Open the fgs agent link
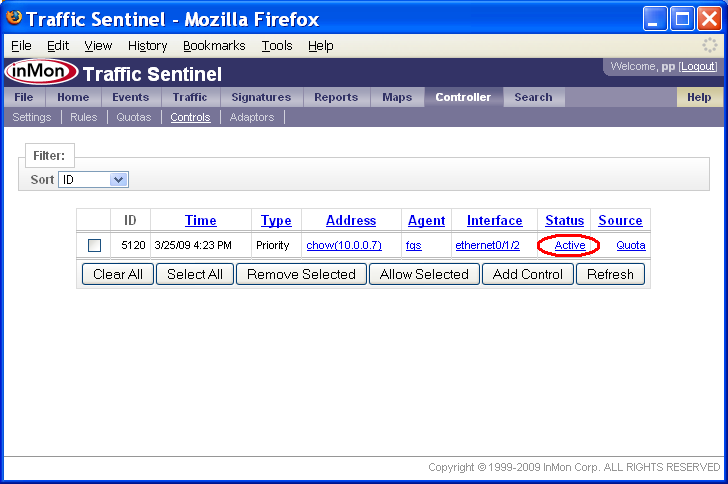The height and width of the screenshot is (484, 728). pyautogui.click(x=414, y=245)
